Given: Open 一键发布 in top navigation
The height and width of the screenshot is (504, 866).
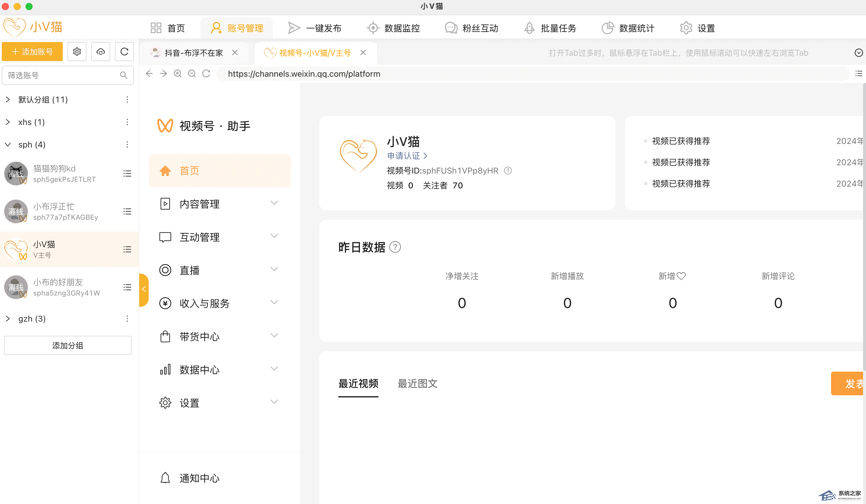Looking at the screenshot, I should pyautogui.click(x=315, y=28).
